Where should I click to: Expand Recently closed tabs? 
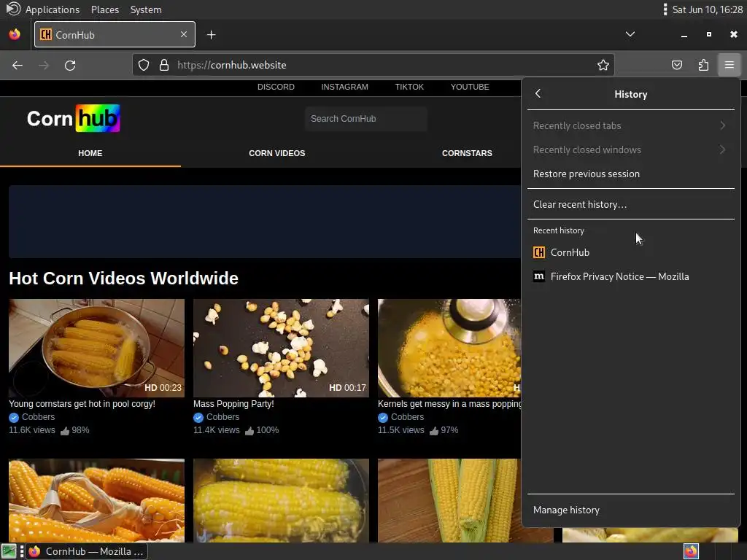(x=630, y=125)
